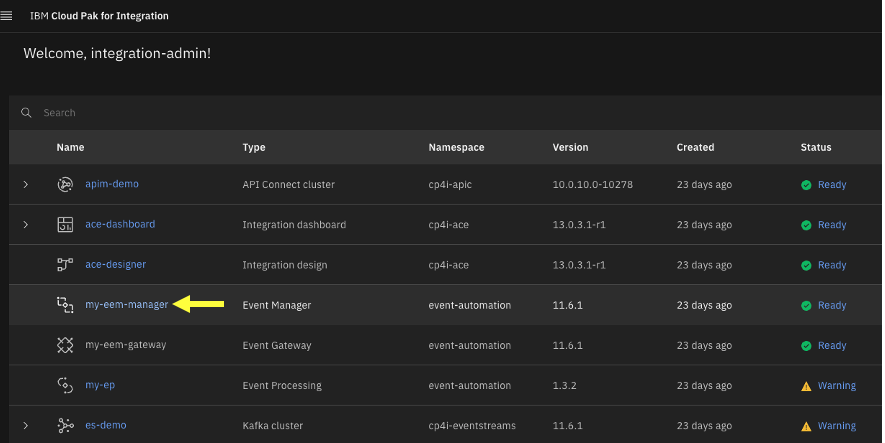Click the Warning status for my-ep
The image size is (885, 443).
836,385
